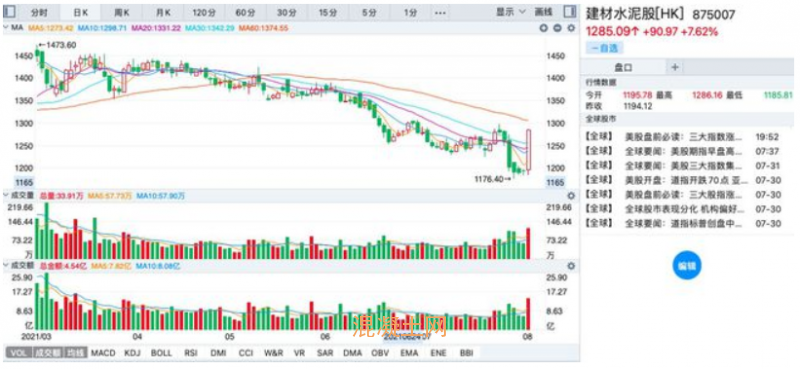This screenshot has width=800, height=369.
Task: Switch to the 60分 timeframe tab
Action: pos(246,12)
